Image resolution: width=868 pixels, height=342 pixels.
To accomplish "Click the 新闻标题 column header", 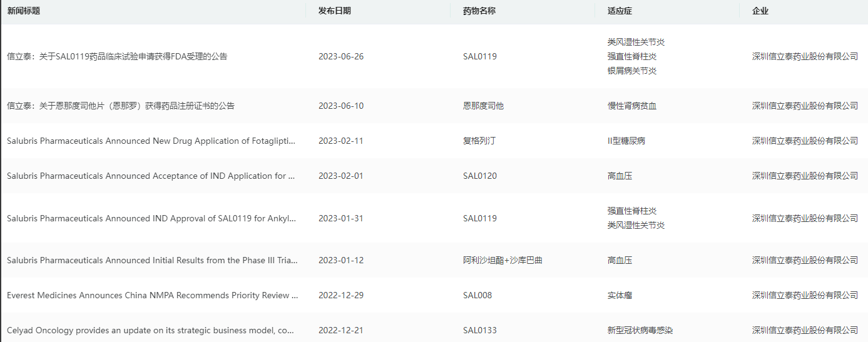I will click(24, 11).
